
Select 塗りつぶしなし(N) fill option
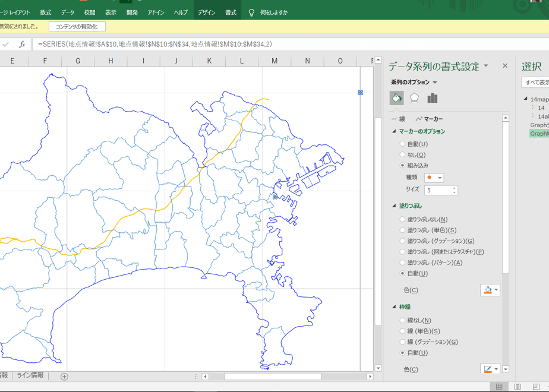tap(424, 219)
